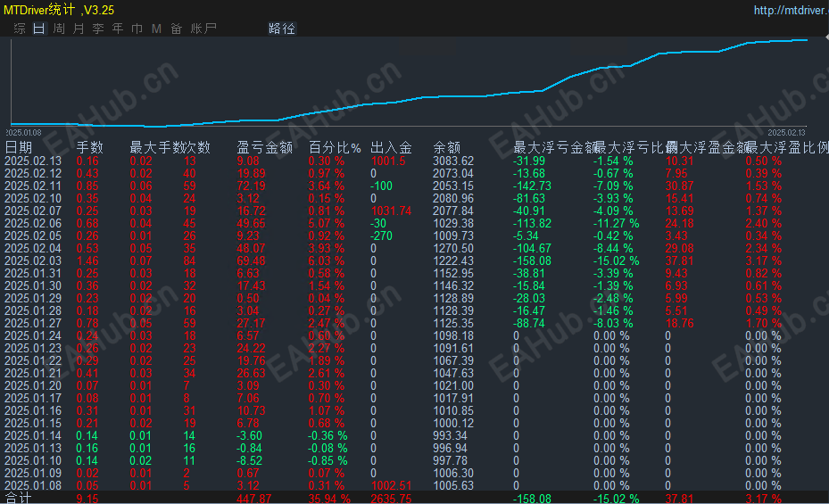Screen dimensions: 829x504
Task: Select the 2025.01.14 date row
Action: (33, 436)
